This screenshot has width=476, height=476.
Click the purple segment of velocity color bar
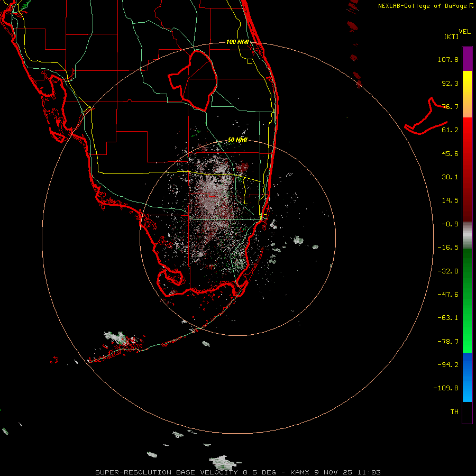pos(467,59)
